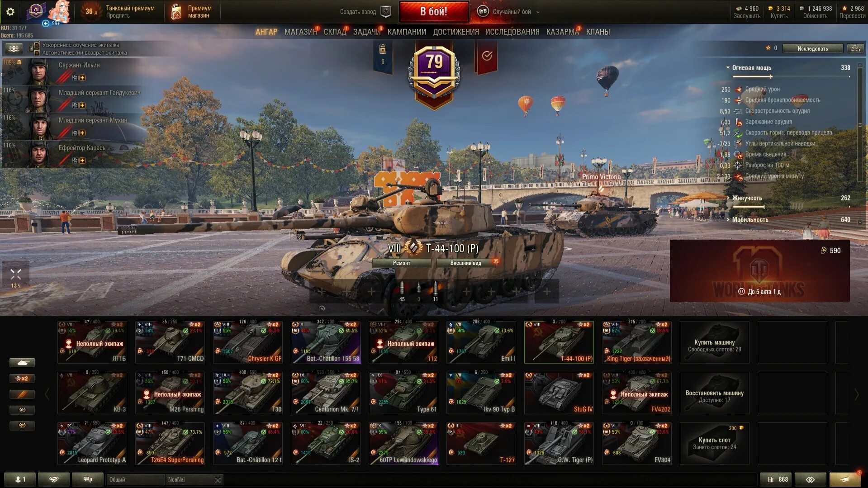Toggle Ускоренное обучение экипажа checkbox

point(37,45)
